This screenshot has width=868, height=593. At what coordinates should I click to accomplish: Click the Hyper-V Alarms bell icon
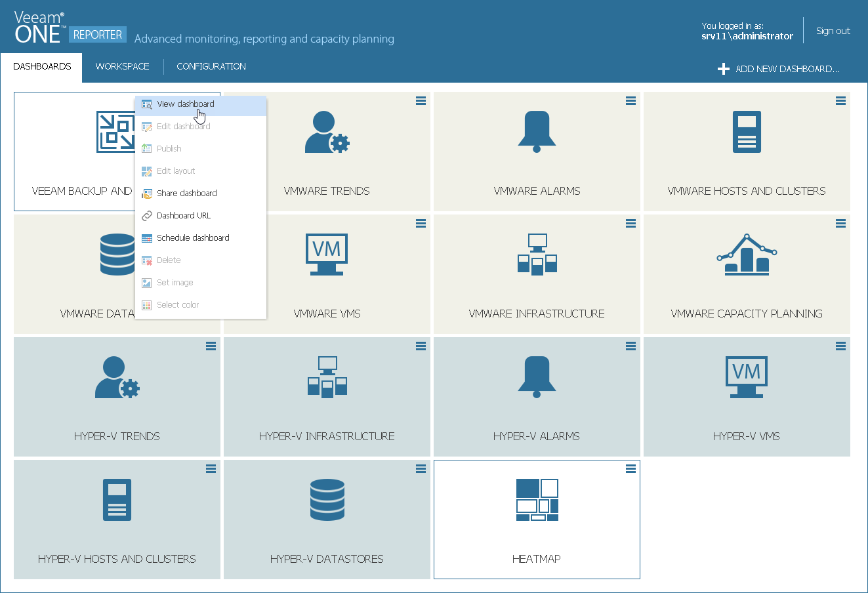[x=537, y=377]
